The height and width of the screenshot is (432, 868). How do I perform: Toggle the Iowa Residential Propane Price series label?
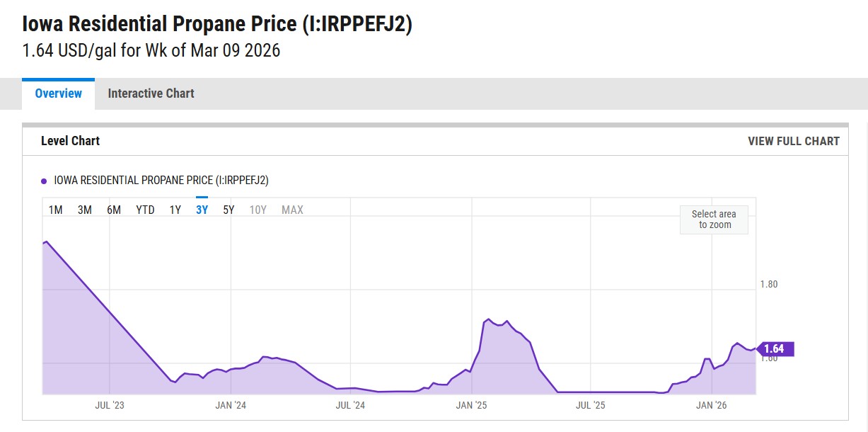161,181
